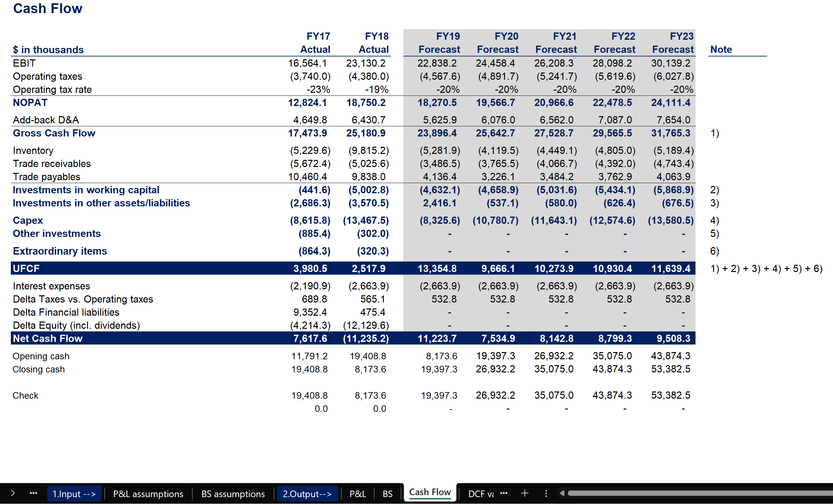Show more sheets via right ellipsis
The width and height of the screenshot is (833, 504).
pos(504,493)
